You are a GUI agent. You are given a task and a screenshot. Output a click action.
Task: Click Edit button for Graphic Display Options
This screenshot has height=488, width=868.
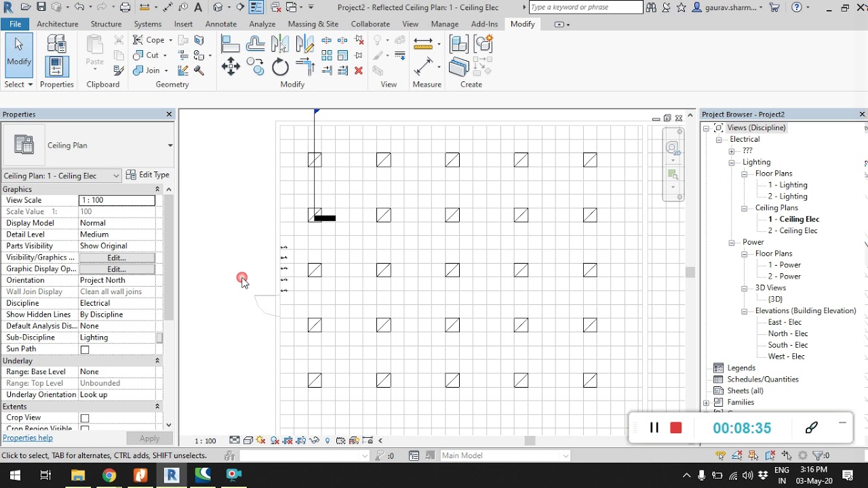coord(117,269)
